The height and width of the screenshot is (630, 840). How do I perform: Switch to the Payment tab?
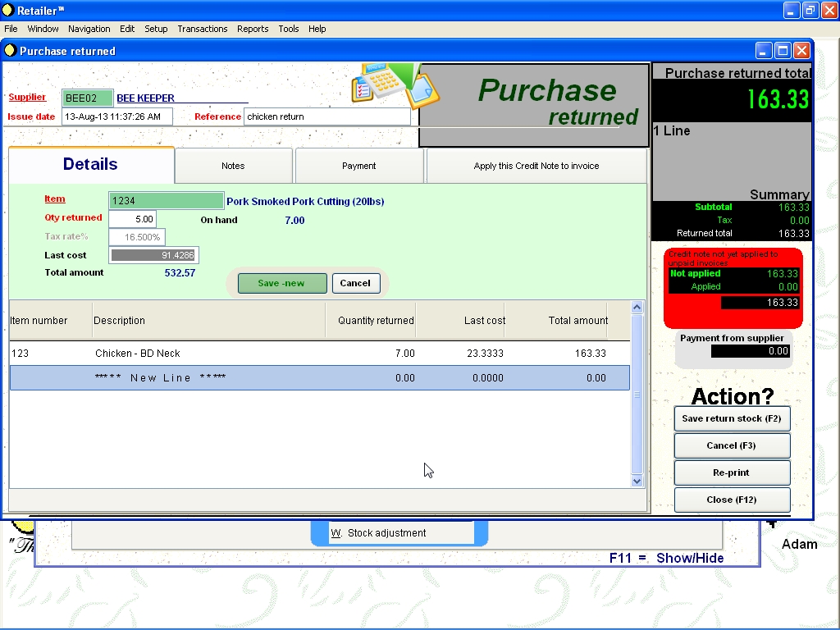(x=358, y=166)
